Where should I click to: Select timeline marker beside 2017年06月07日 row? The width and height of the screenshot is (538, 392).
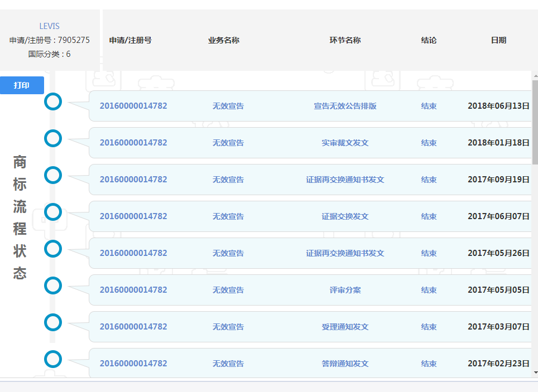pos(53,212)
